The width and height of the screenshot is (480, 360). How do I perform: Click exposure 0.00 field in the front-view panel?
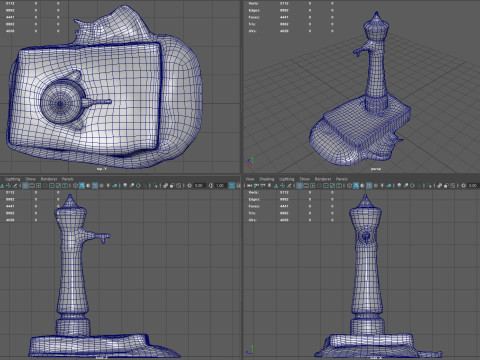coord(473,185)
